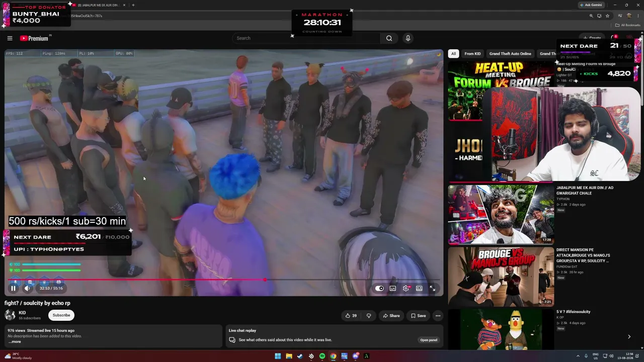Screen dimensions: 644x362
Task: Subscribe to the KID channel
Action: [x=61, y=315]
